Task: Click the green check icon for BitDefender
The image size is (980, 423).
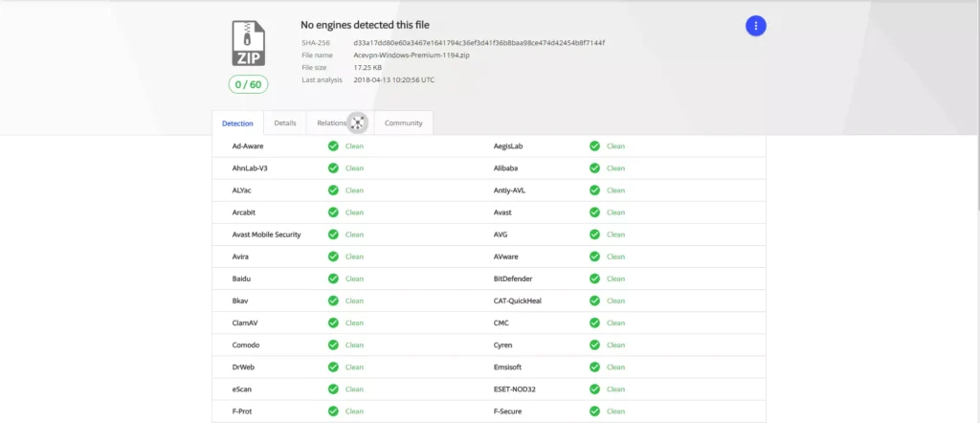Action: pos(594,278)
